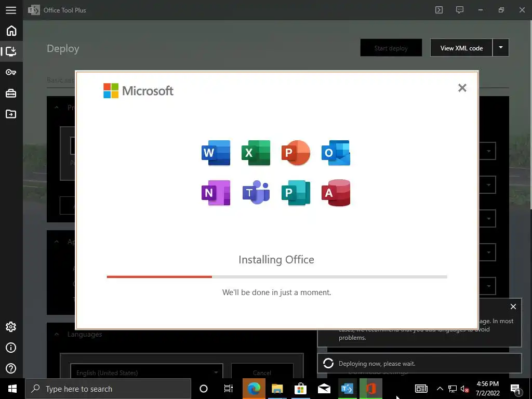Open the feedback chat icon in title bar
The image size is (532, 399).
pyautogui.click(x=459, y=10)
